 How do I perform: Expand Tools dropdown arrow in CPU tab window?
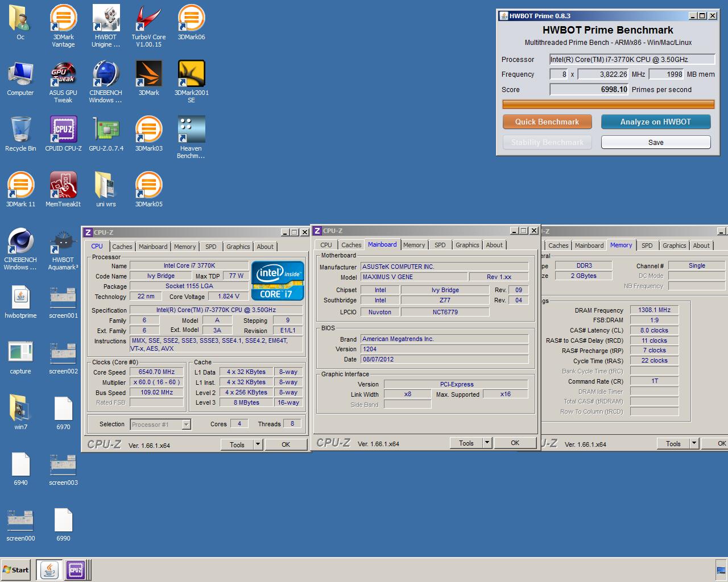258,444
